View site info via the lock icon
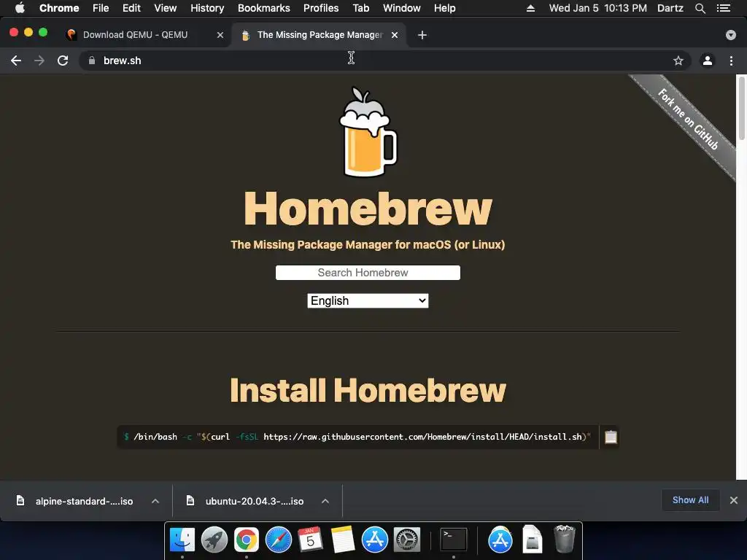The height and width of the screenshot is (560, 747). (x=92, y=61)
